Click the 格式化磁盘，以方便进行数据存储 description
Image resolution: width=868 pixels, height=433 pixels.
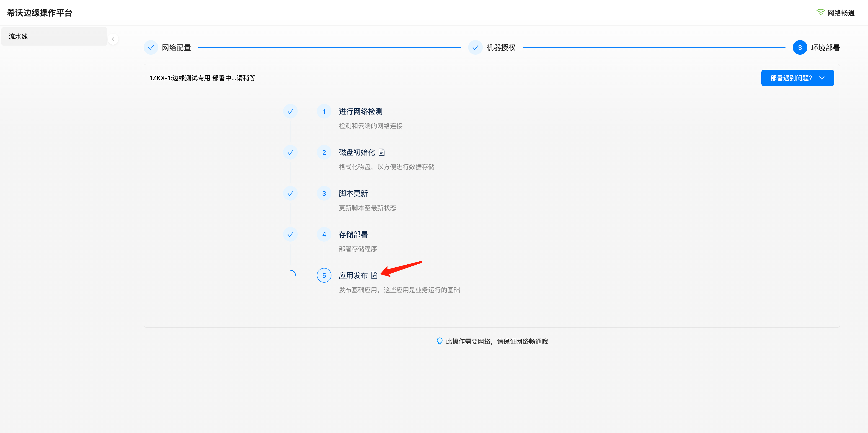(x=387, y=167)
